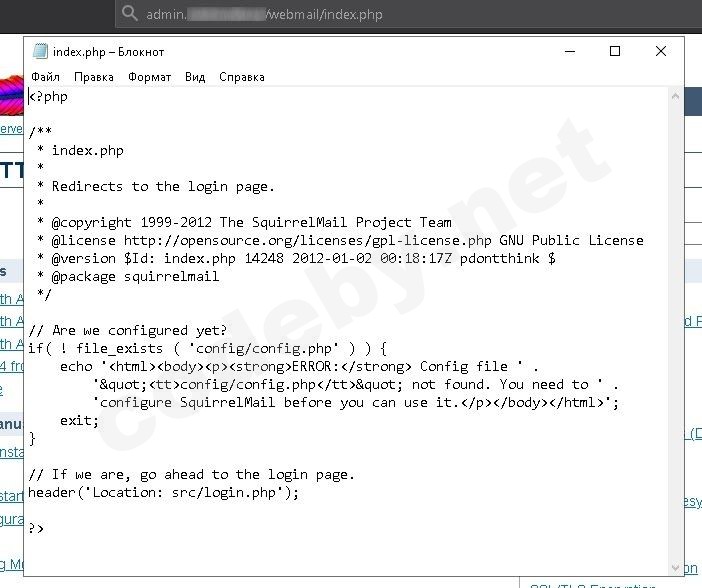Click the Notepad icon in title bar
The width and height of the screenshot is (702, 588).
(40, 52)
